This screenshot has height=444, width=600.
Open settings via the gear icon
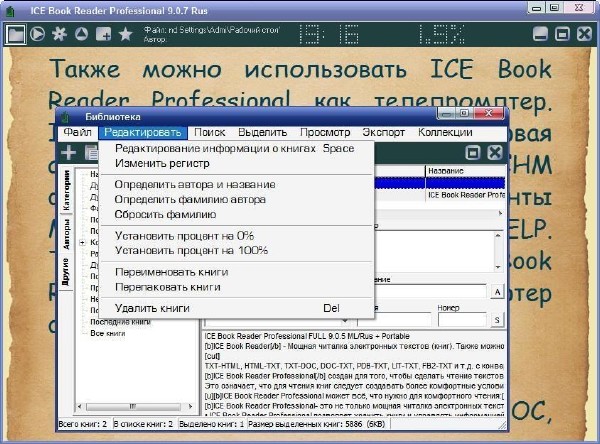(60, 33)
